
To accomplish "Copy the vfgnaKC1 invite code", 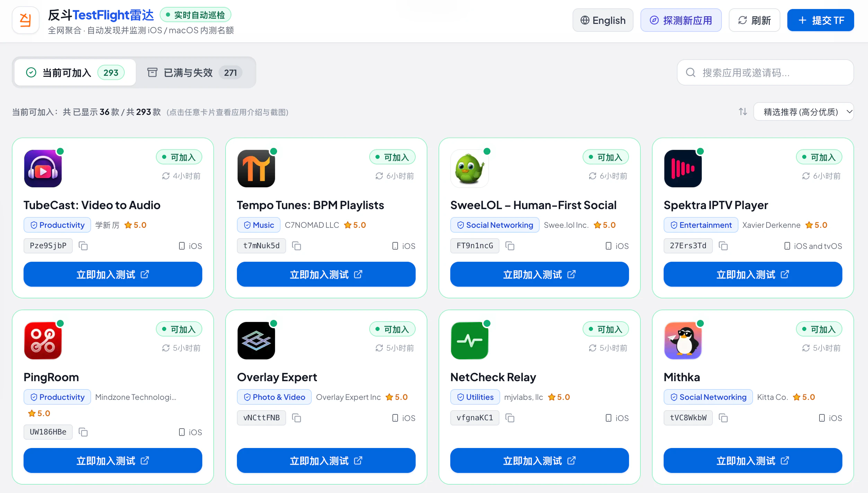I will click(x=510, y=418).
